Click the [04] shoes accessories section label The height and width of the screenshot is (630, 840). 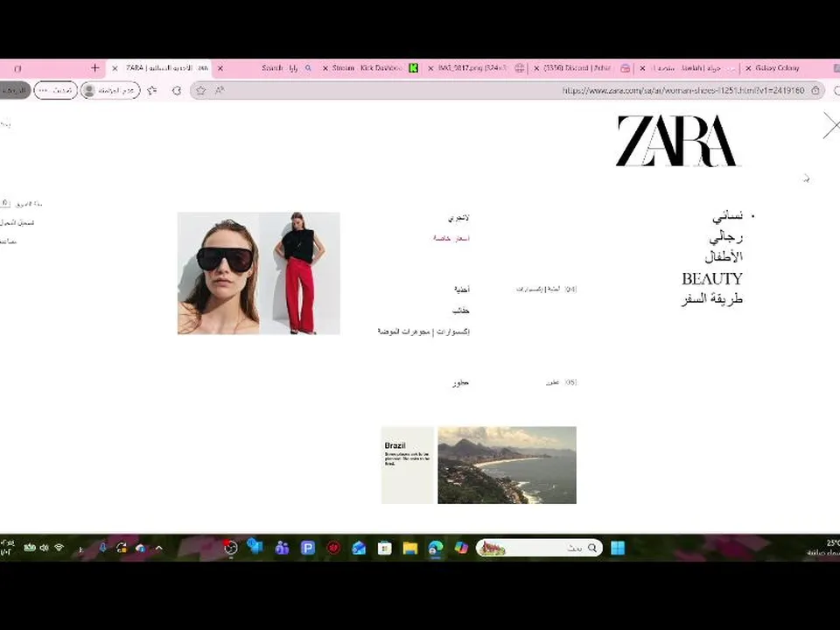point(546,290)
